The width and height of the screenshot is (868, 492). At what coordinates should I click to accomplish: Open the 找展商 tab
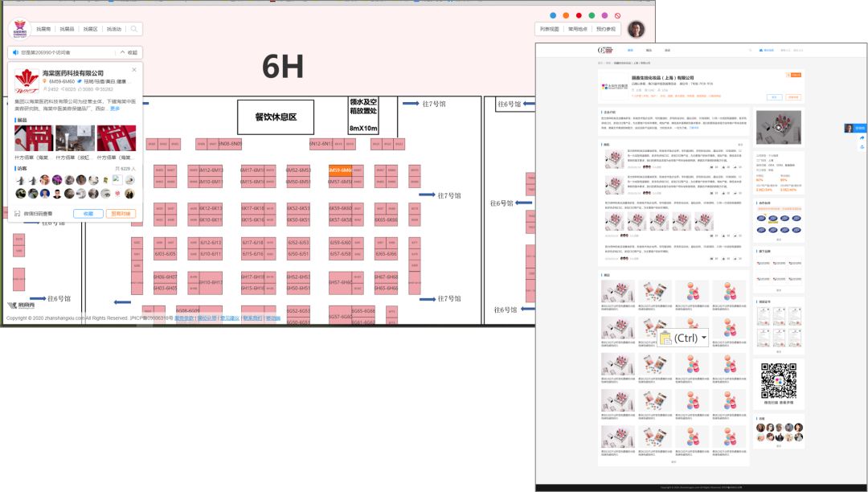43,29
